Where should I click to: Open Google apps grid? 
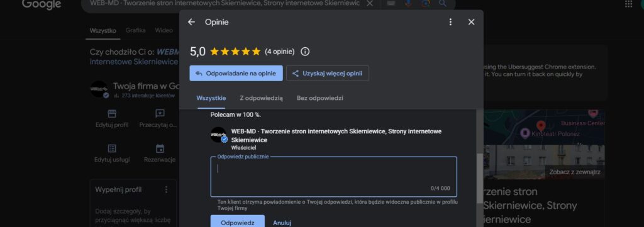(628, 4)
